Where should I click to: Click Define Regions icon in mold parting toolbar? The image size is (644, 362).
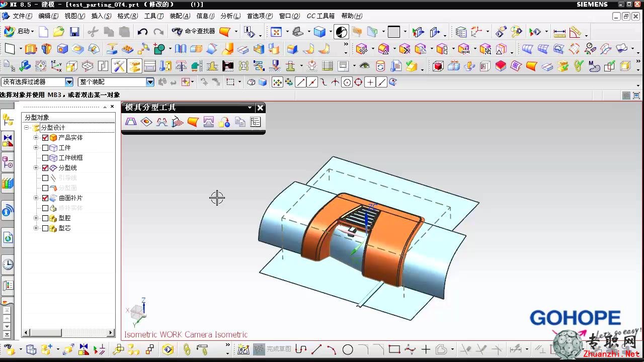click(162, 122)
